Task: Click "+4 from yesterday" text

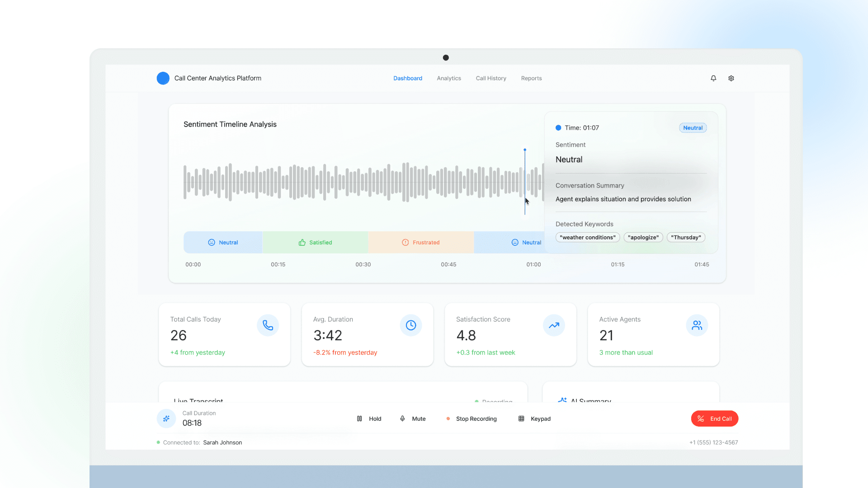Action: 198,352
